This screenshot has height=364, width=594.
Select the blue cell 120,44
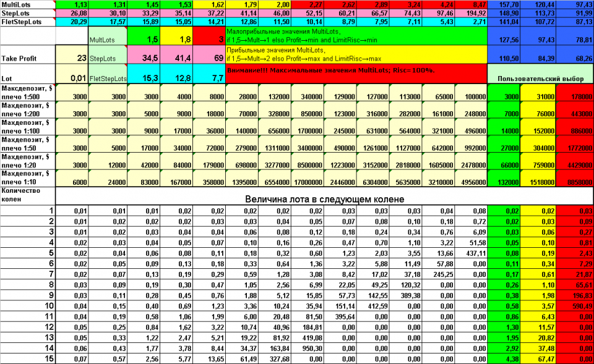(x=538, y=4)
